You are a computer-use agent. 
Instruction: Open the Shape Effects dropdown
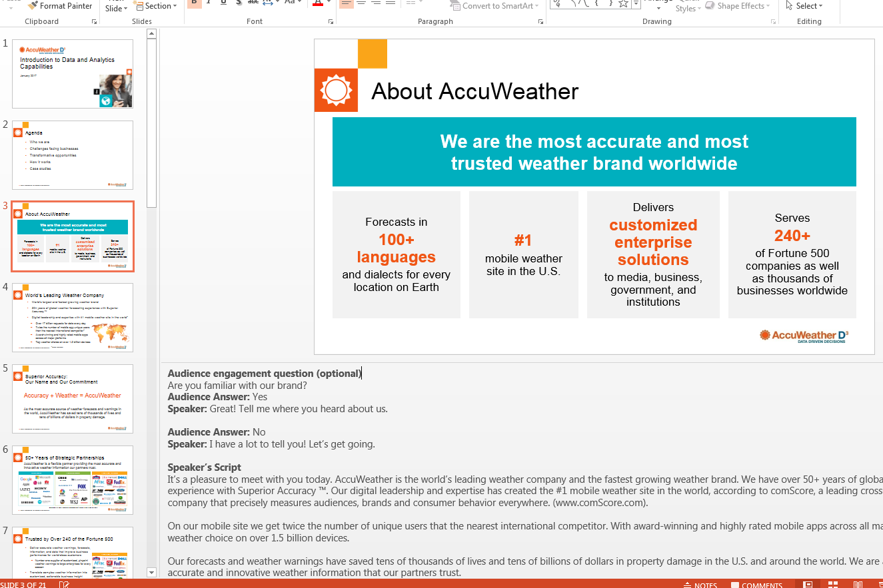[x=738, y=5]
